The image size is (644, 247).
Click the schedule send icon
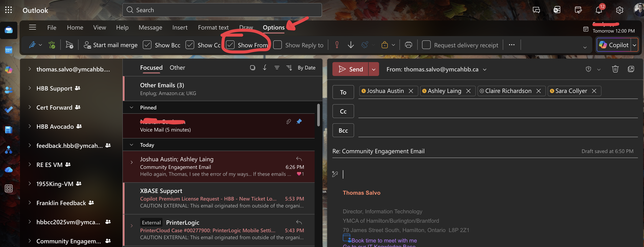point(69,45)
